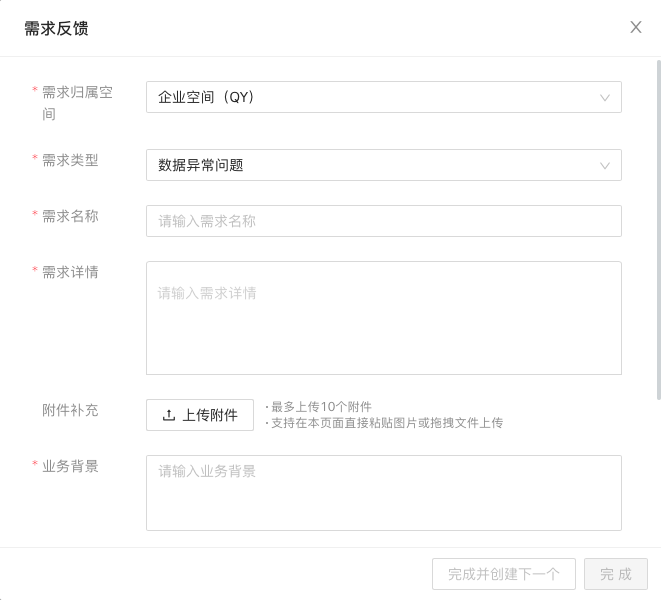
Task: Click the chevron in the 企业空间（QY） field
Action: pyautogui.click(x=605, y=98)
